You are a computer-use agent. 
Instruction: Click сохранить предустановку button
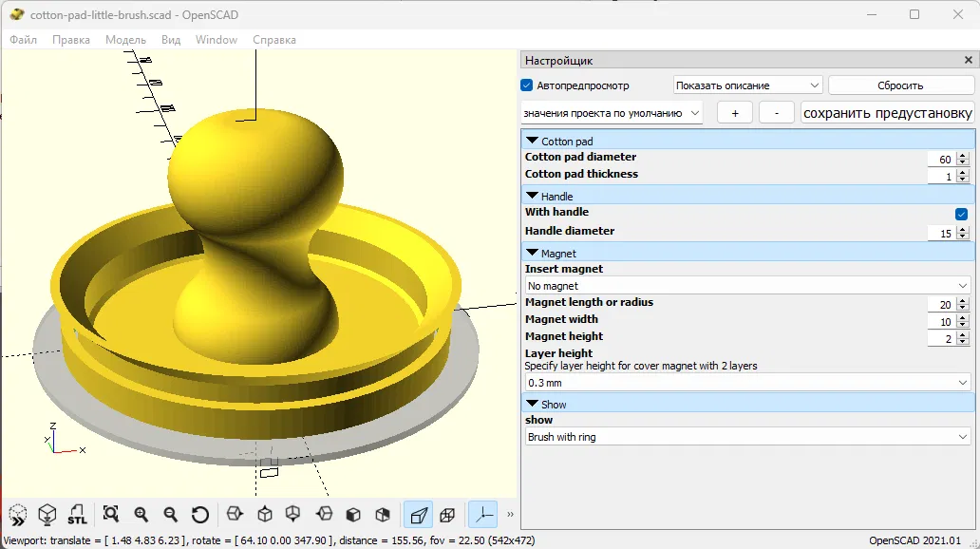pos(888,113)
